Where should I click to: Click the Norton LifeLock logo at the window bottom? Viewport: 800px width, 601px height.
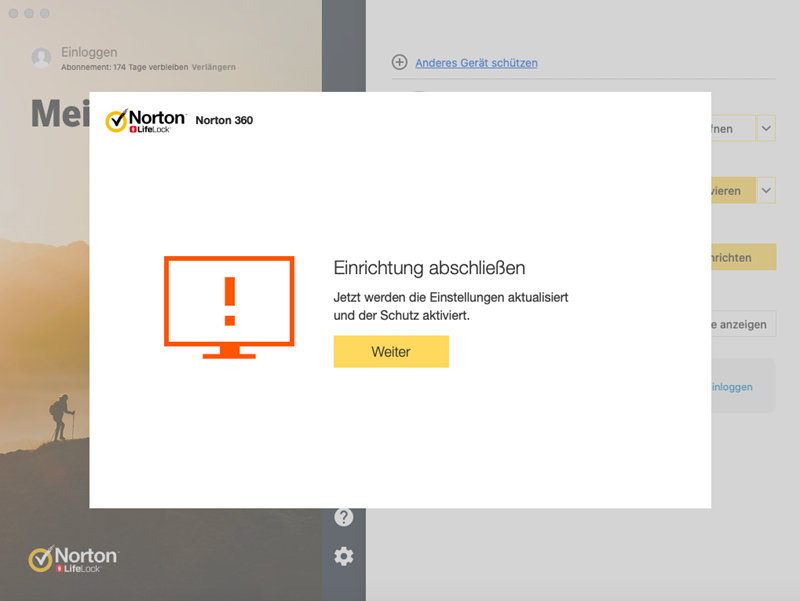tap(73, 559)
